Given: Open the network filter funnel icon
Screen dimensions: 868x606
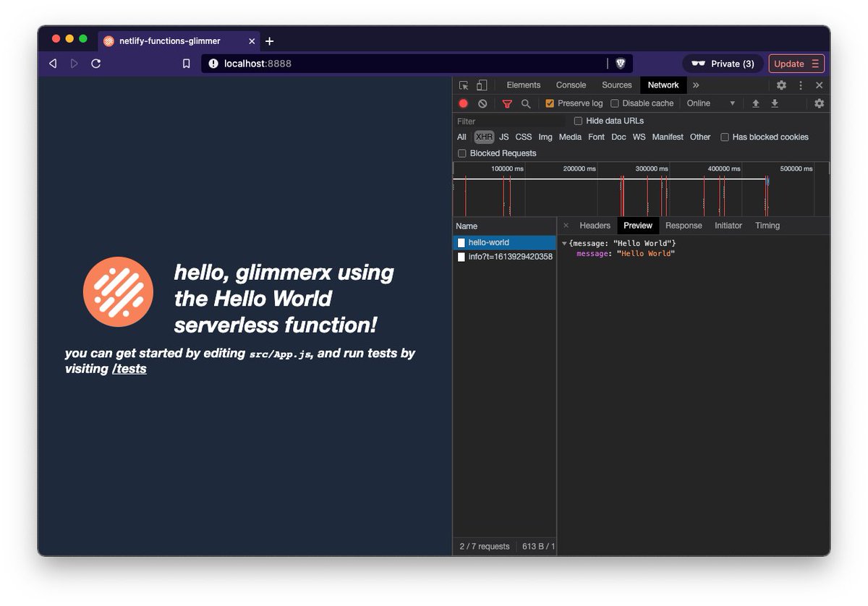Looking at the screenshot, I should [506, 103].
